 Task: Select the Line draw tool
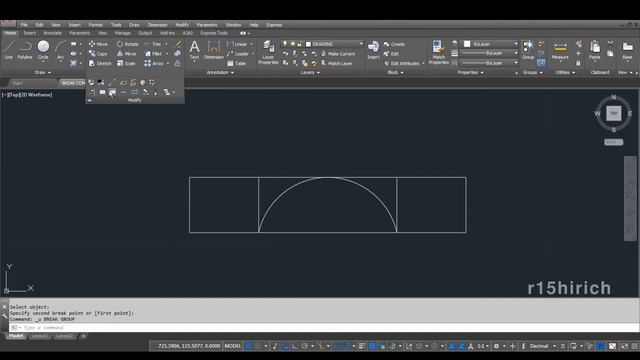coord(9,50)
